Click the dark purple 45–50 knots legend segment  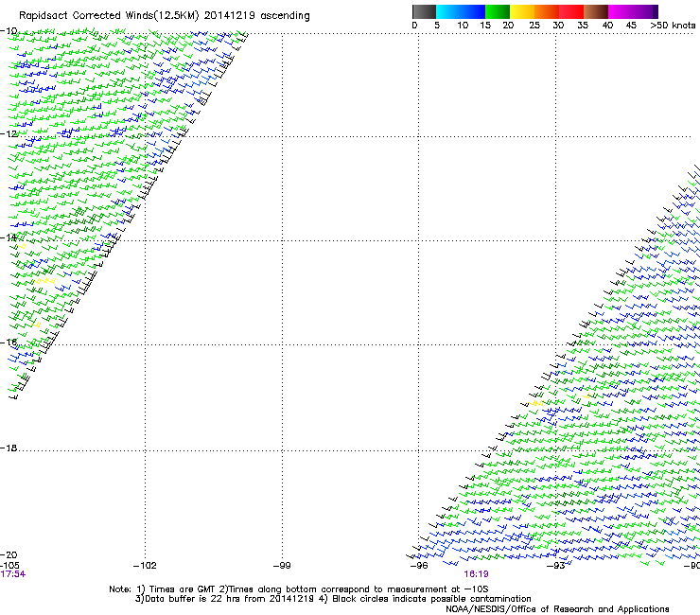[645, 12]
